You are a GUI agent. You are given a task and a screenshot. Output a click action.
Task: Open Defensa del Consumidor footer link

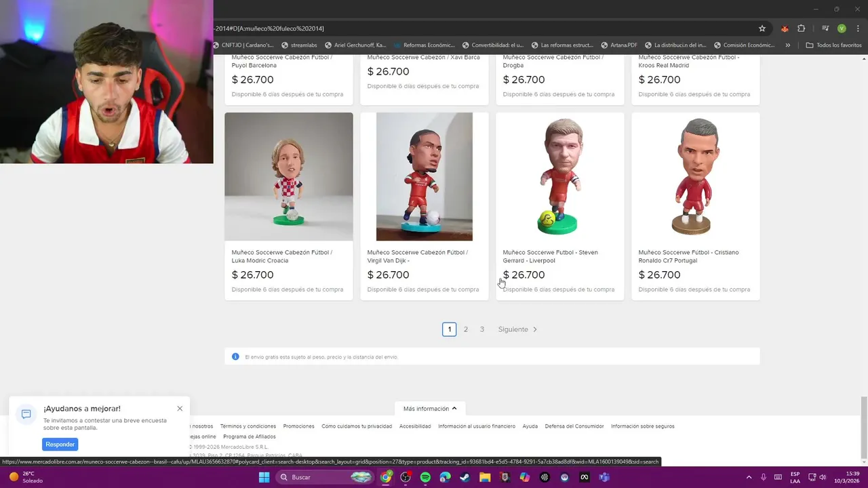[x=574, y=426]
